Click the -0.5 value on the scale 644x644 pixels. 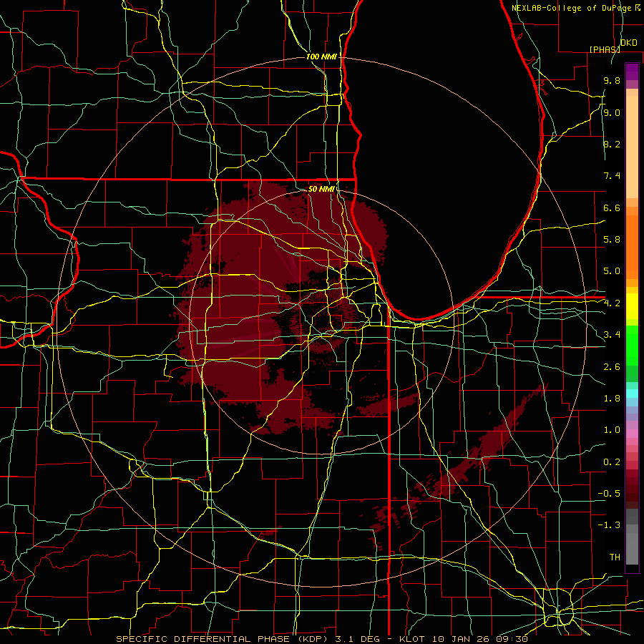609,493
